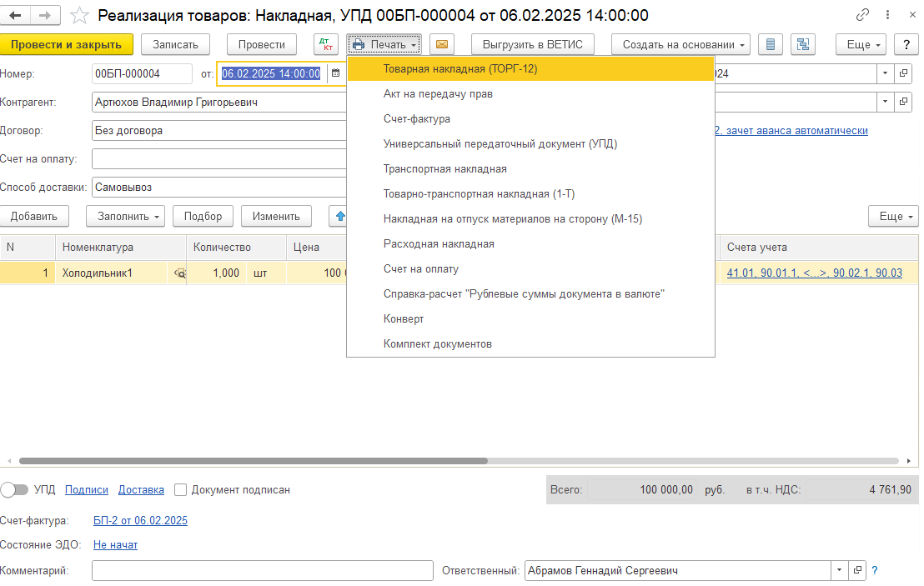Open the БП-2 от 06.02.2025 invoice link

tap(140, 519)
